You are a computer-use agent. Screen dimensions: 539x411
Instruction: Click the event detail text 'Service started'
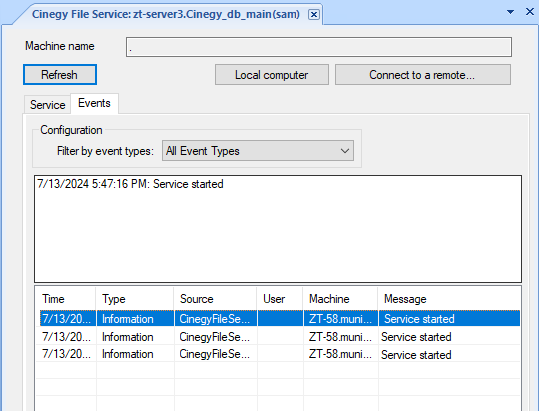[x=188, y=184]
